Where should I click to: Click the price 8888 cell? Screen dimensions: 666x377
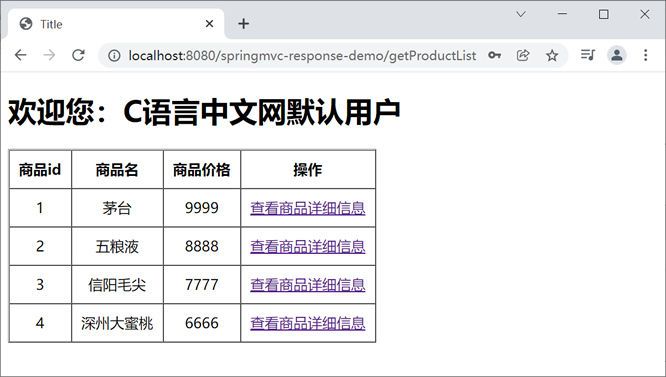click(202, 246)
